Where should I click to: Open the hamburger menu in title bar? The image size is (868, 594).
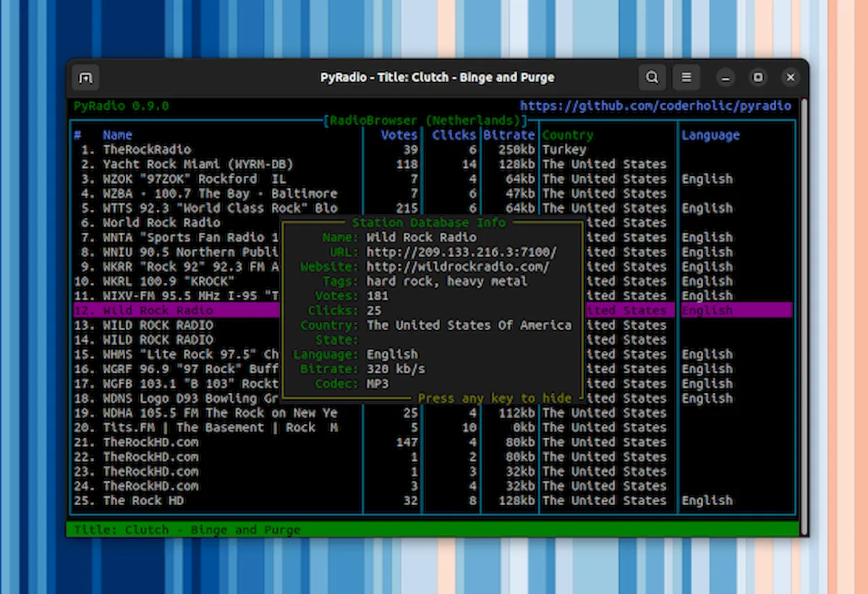(686, 77)
